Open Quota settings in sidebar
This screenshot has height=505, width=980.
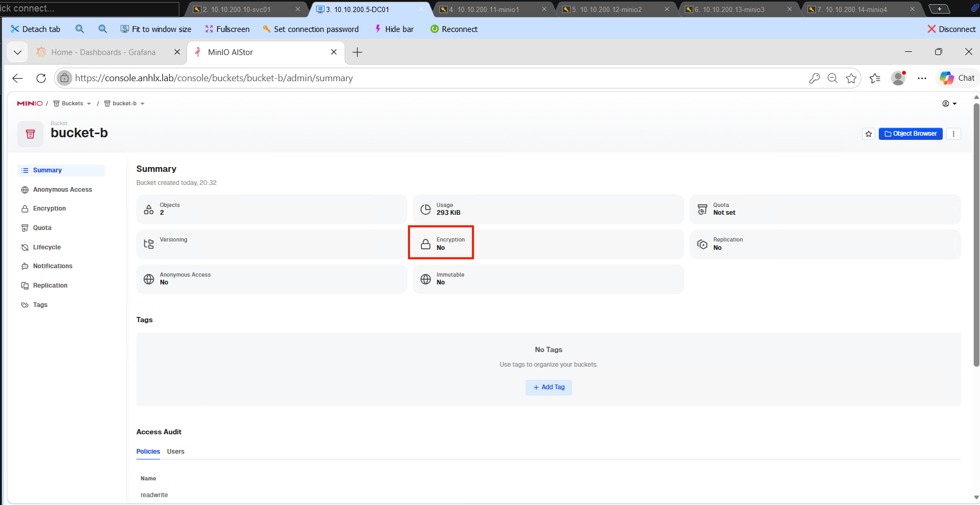(36, 228)
